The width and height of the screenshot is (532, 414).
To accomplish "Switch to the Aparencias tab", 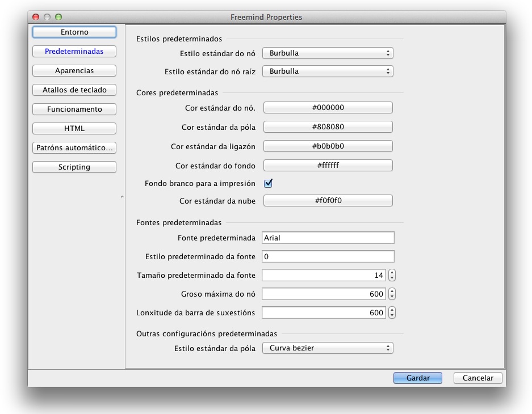I will (x=74, y=71).
